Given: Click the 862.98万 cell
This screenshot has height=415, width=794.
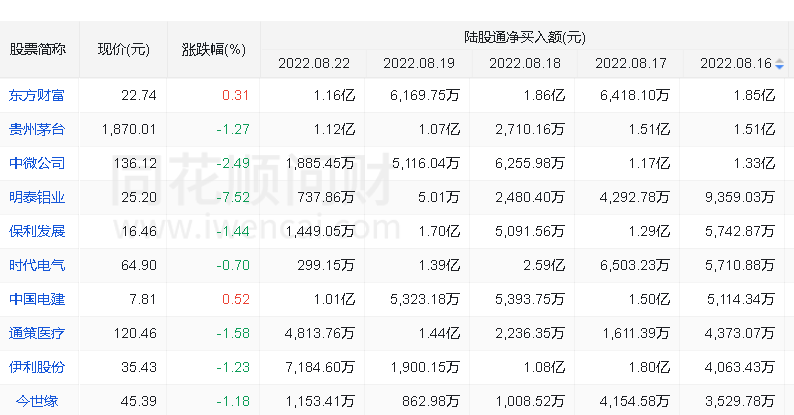Looking at the screenshot, I should click(431, 401).
